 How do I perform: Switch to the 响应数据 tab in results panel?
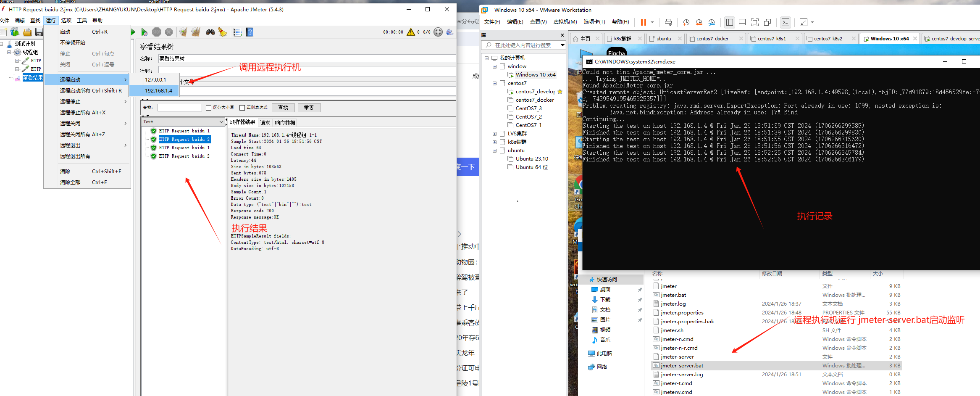point(285,123)
